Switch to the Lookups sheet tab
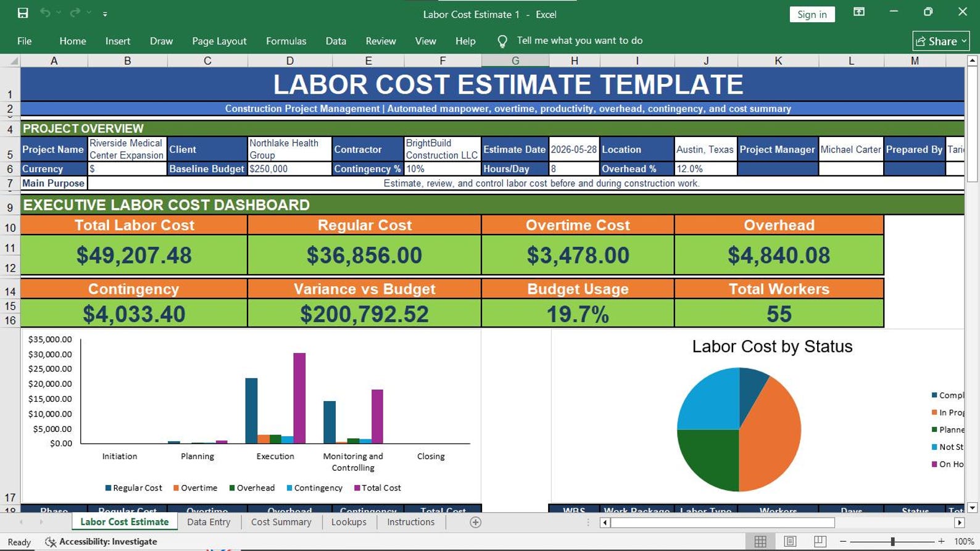The width and height of the screenshot is (980, 551). (349, 522)
